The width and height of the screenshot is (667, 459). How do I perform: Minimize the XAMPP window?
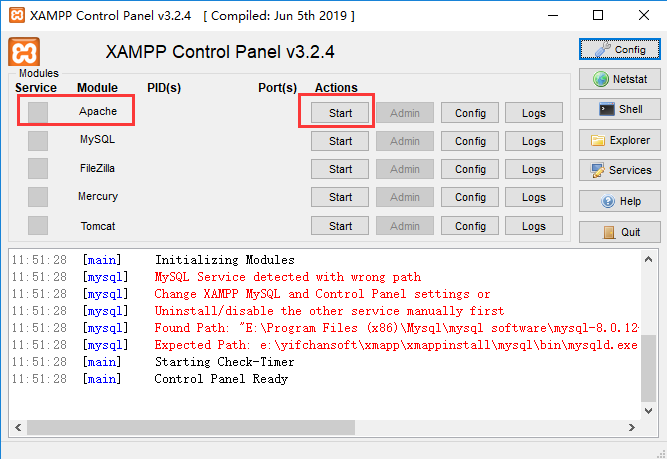(553, 15)
